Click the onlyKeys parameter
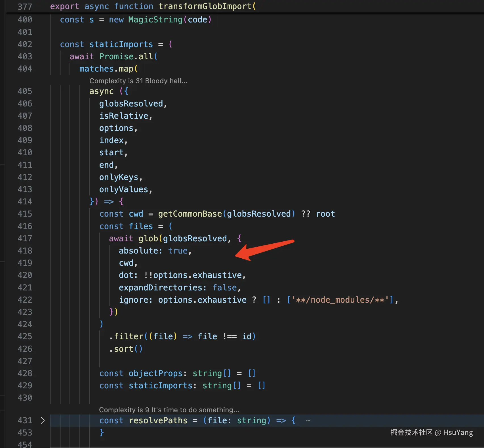This screenshot has height=448, width=484. (119, 177)
